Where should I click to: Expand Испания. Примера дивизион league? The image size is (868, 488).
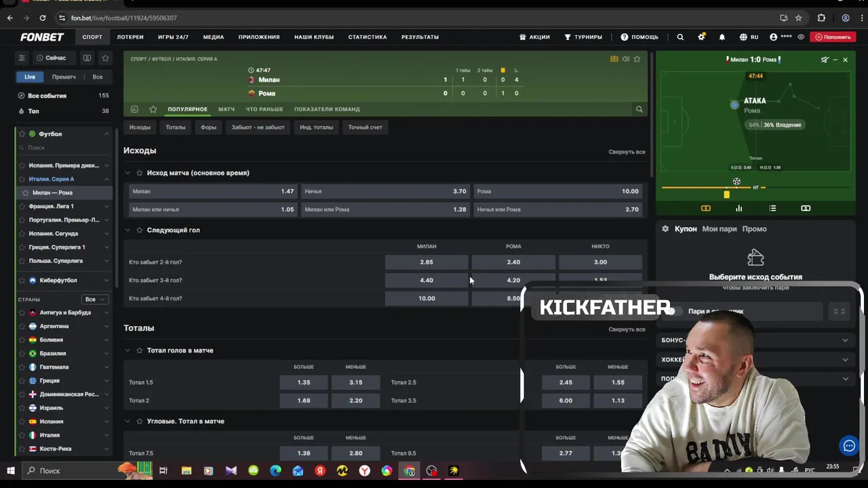pos(106,165)
